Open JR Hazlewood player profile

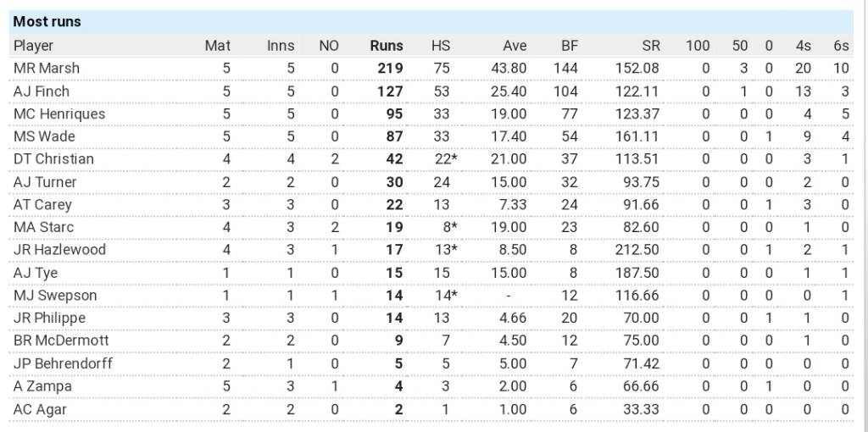coord(59,250)
